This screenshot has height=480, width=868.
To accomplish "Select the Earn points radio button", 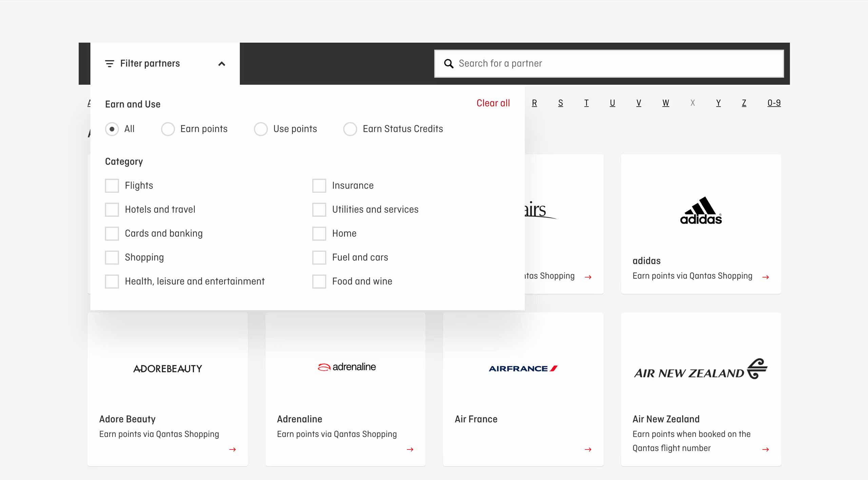I will pos(168,129).
